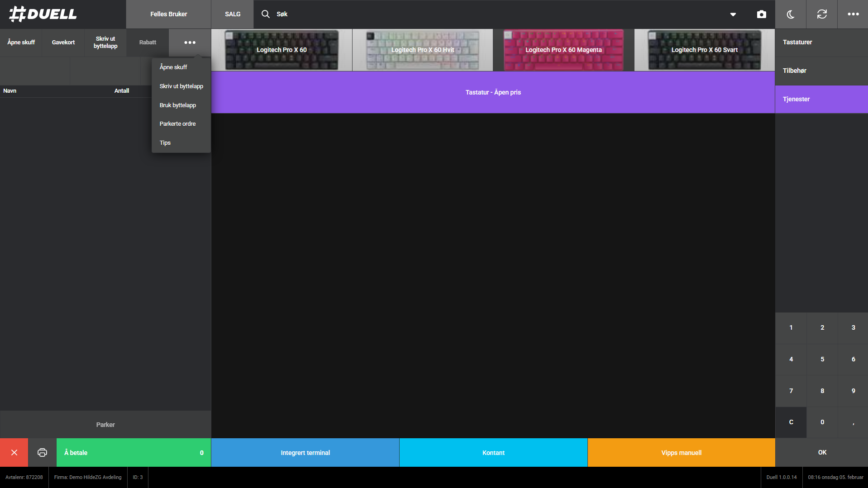Select Tips menu entry
This screenshot has height=488, width=868.
click(181, 142)
